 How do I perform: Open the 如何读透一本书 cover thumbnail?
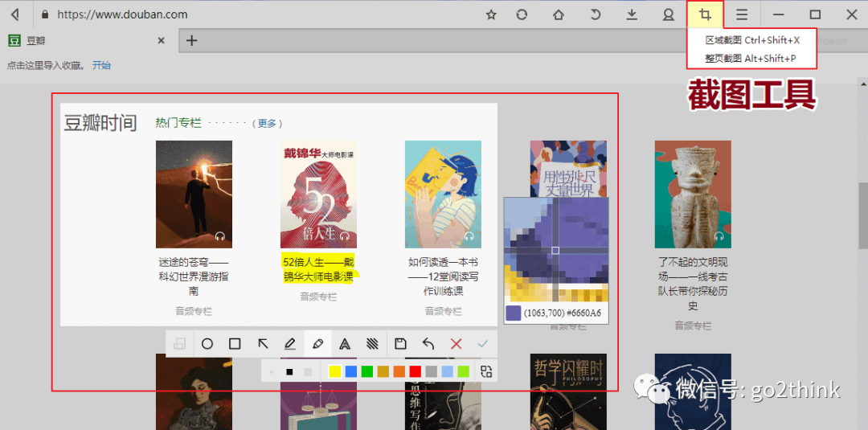443,195
